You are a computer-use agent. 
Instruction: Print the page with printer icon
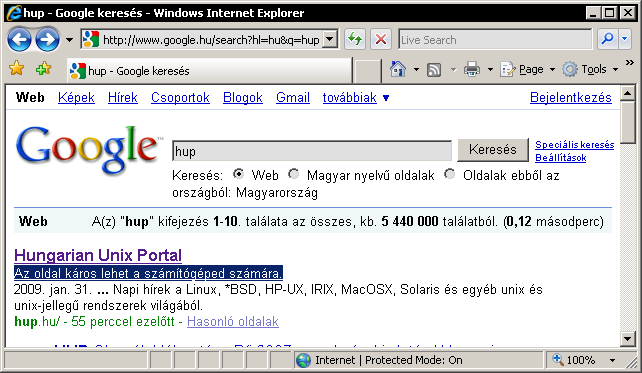(472, 69)
